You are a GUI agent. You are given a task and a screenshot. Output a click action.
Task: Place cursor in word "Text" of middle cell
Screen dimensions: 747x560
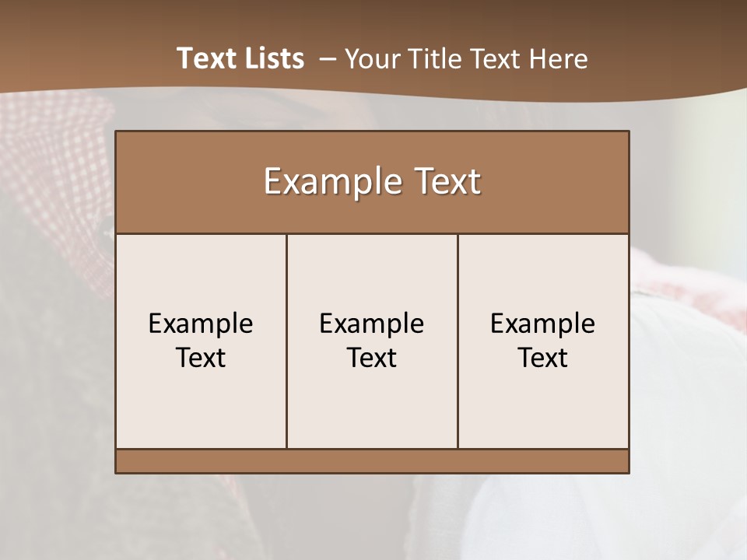coord(372,358)
